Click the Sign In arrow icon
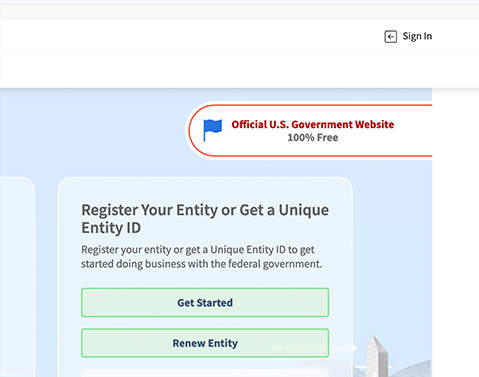Image resolution: width=479 pixels, height=377 pixels. [390, 36]
